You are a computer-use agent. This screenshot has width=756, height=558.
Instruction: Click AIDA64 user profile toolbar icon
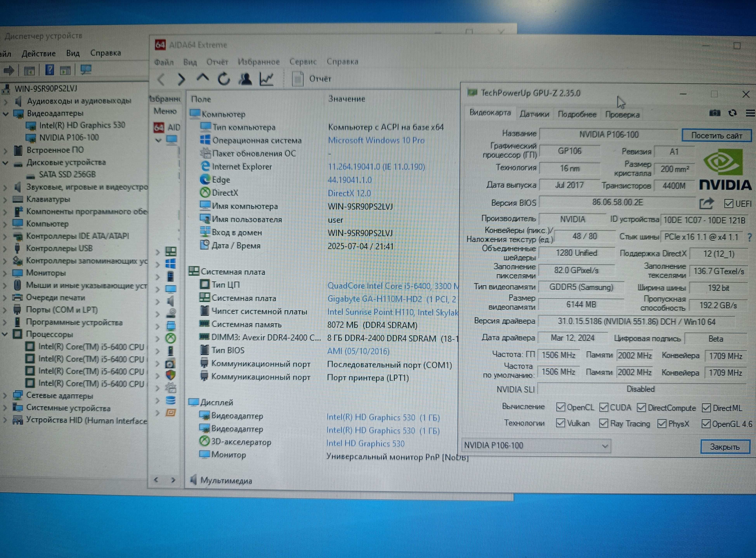[x=245, y=79]
